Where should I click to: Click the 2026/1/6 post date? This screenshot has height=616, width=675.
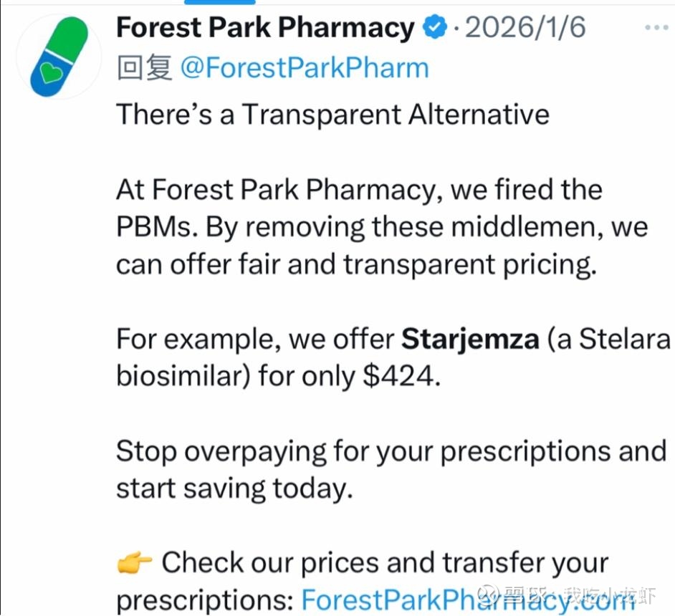(x=525, y=29)
